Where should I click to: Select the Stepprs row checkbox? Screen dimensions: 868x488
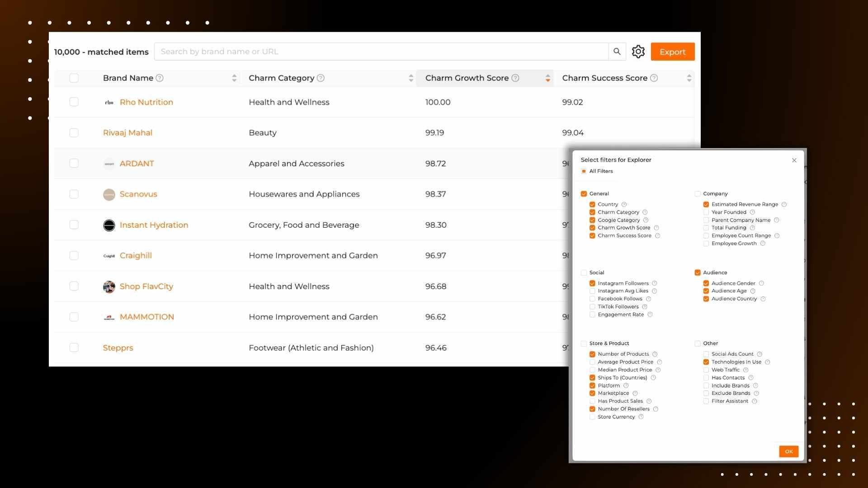(x=74, y=347)
